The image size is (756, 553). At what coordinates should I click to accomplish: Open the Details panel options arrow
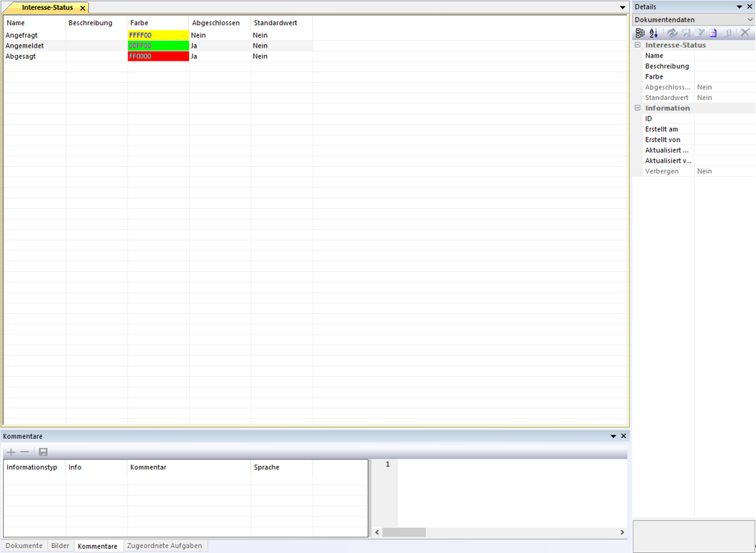[740, 6]
